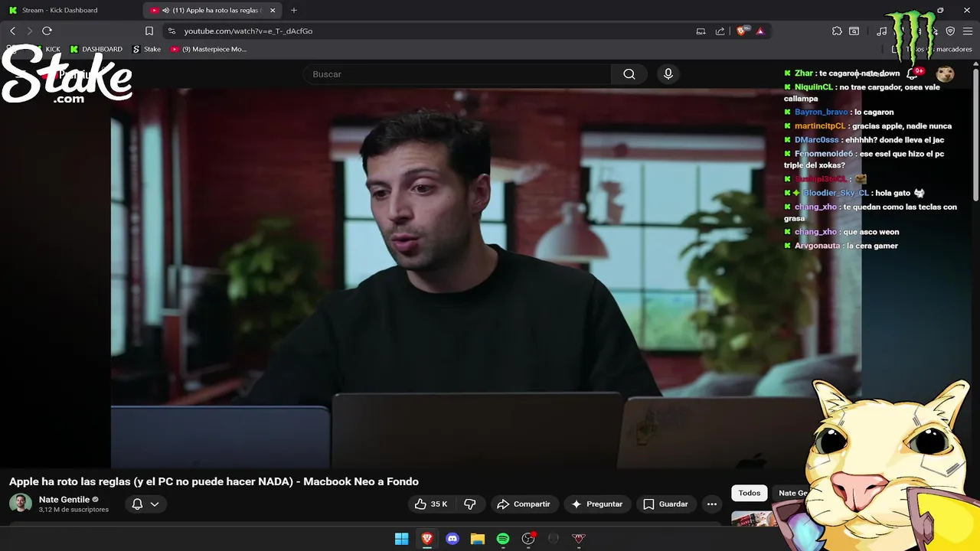Click the video title Apple ha roto las reglas

click(214, 481)
